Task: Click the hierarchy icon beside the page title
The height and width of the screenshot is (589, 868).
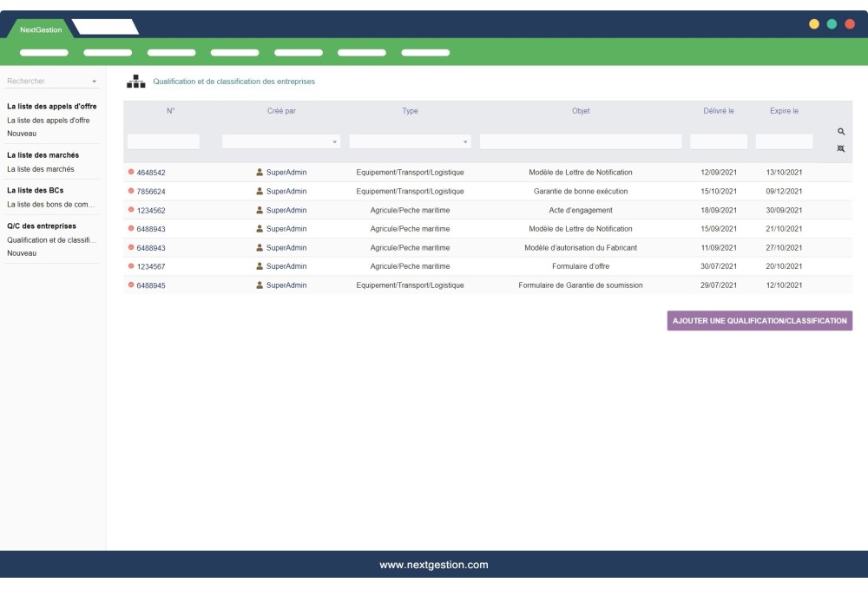Action: (x=136, y=82)
